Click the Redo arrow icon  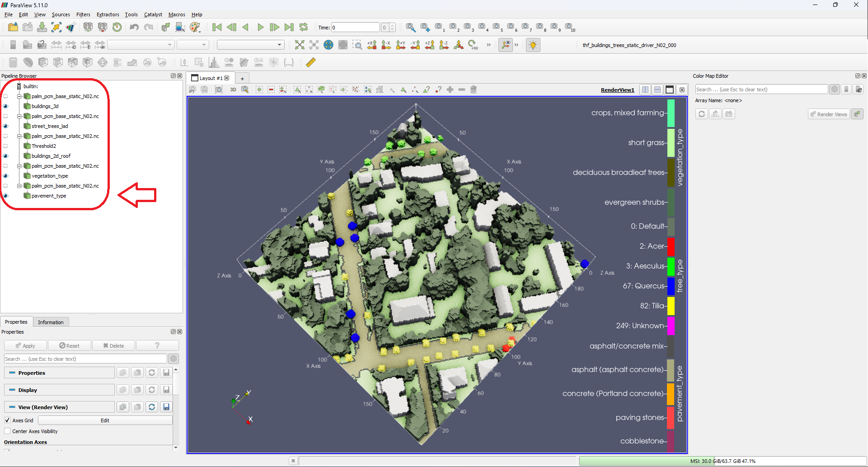point(149,27)
